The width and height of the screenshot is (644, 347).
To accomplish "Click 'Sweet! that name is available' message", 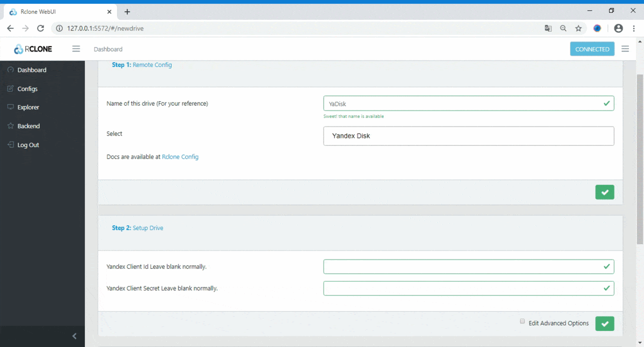I will click(x=353, y=116).
